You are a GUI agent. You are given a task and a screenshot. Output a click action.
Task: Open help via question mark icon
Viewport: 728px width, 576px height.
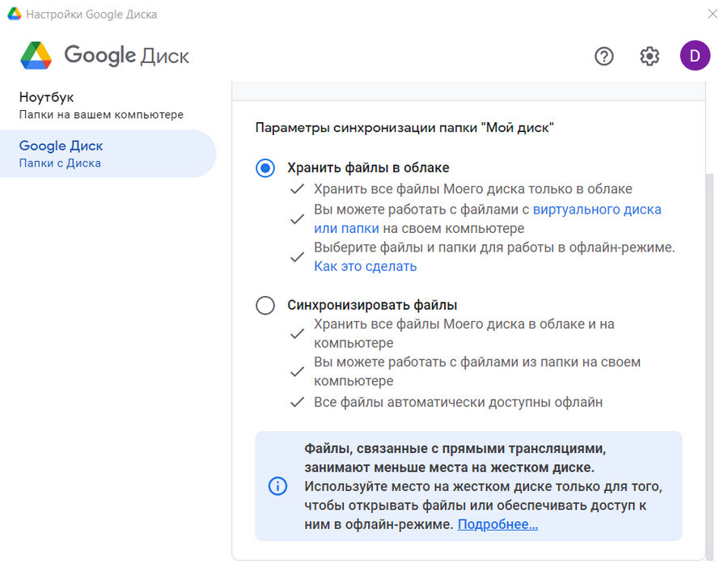click(604, 56)
